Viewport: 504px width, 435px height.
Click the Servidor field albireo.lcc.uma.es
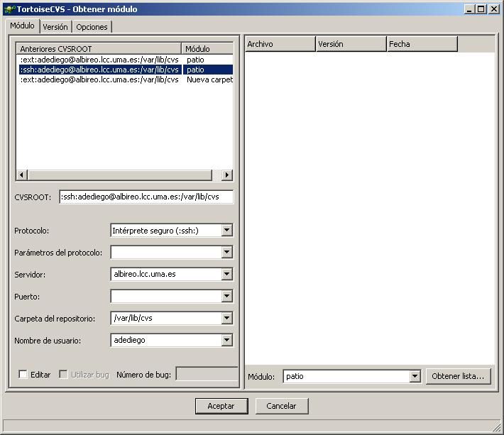click(x=166, y=274)
